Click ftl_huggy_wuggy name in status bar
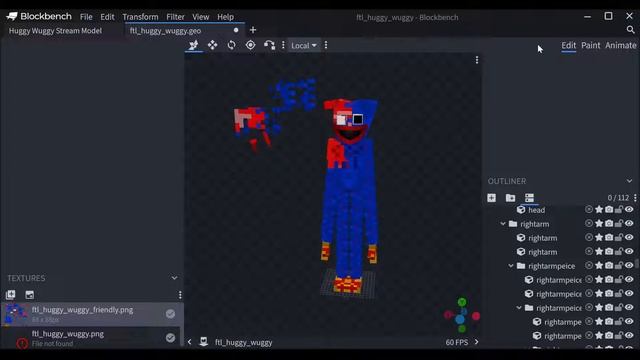Screen dimensions: 640x360 tap(244, 342)
